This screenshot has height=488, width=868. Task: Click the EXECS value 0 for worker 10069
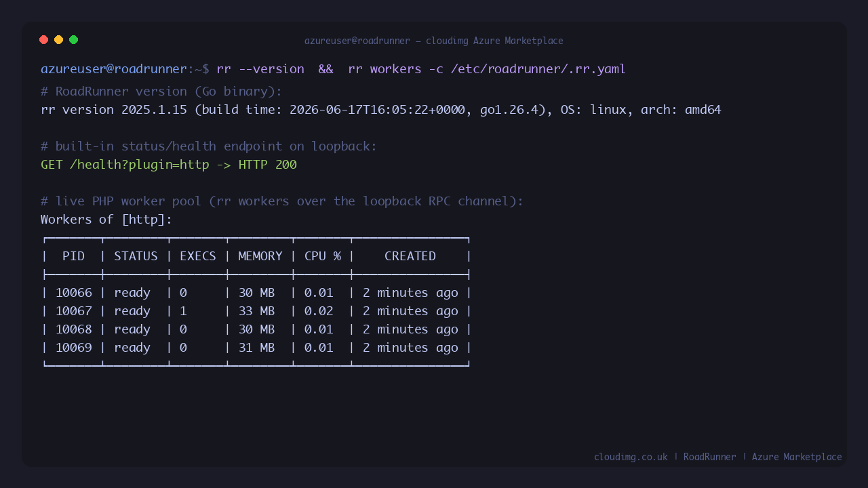(183, 348)
